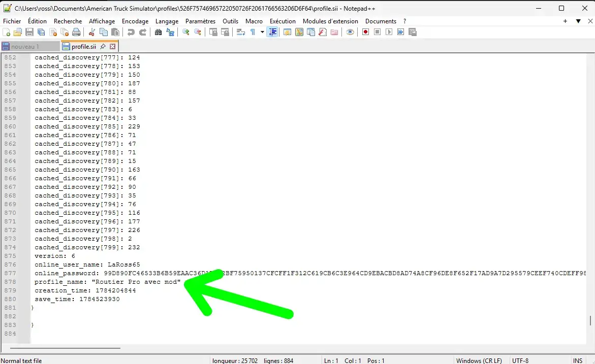Click the user-defined language toolbar icon
The image size is (595, 364).
click(x=287, y=32)
